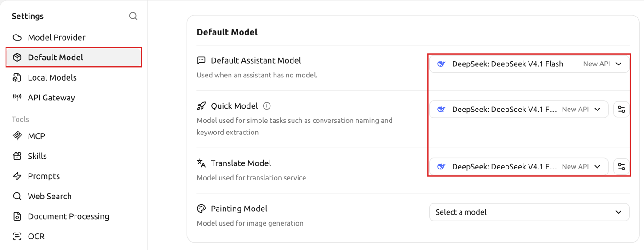Screen dimensions: 644x250
Task: Click the 'Painting Model' label text
Action: [x=239, y=209]
